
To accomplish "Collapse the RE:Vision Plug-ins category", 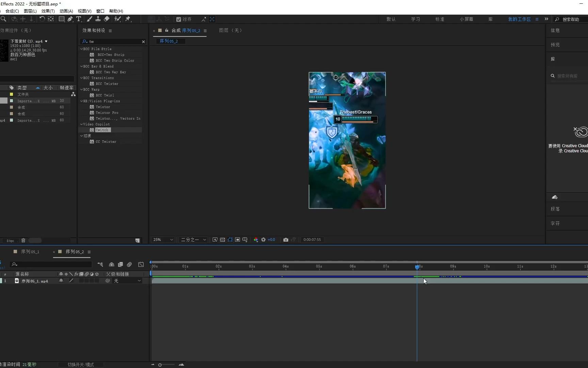I will click(81, 101).
